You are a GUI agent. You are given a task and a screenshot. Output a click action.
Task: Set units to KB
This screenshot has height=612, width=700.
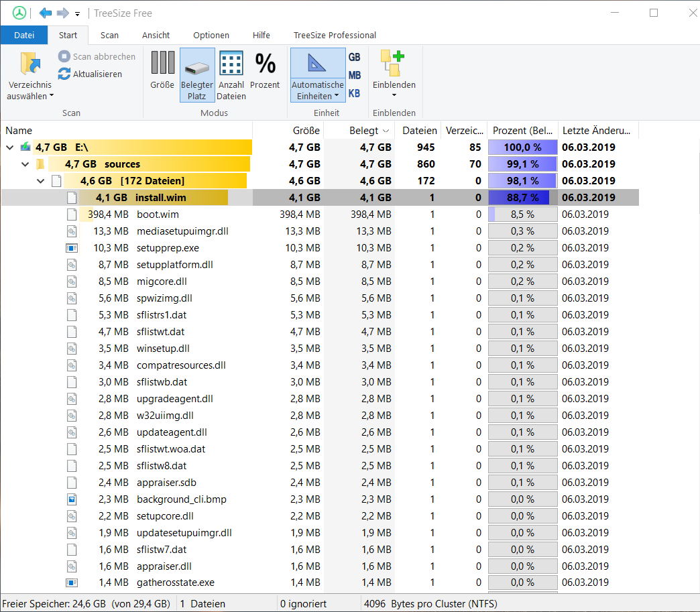pos(355,93)
